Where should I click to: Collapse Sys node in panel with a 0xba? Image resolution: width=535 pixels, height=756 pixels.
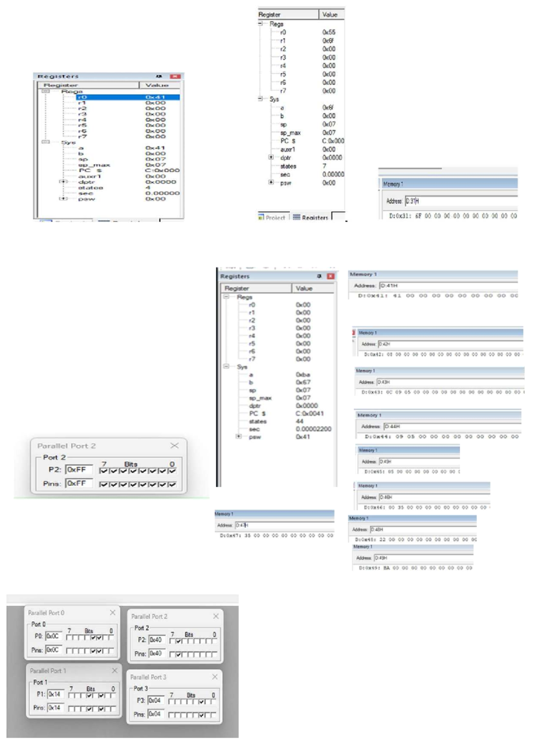coord(226,366)
